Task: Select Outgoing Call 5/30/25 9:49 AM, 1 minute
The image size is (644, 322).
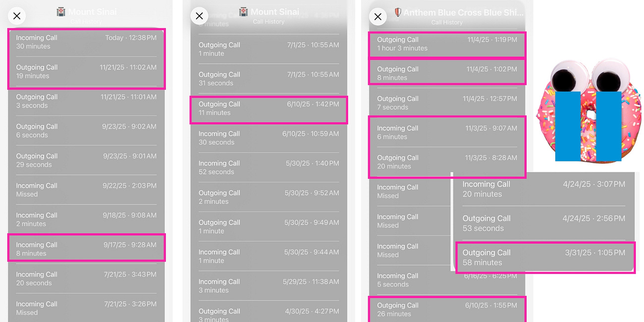Action: [x=269, y=227]
